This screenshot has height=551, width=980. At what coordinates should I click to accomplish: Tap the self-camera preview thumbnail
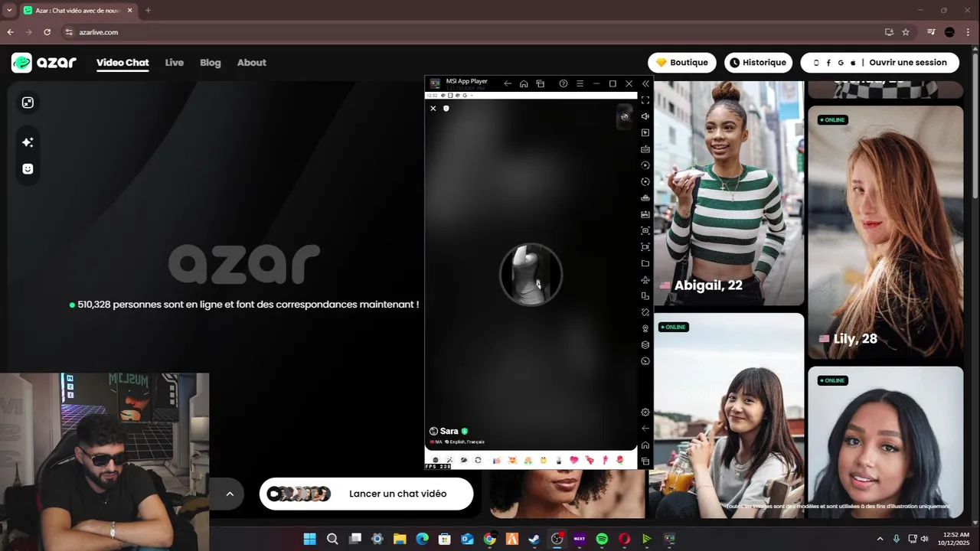coord(625,116)
